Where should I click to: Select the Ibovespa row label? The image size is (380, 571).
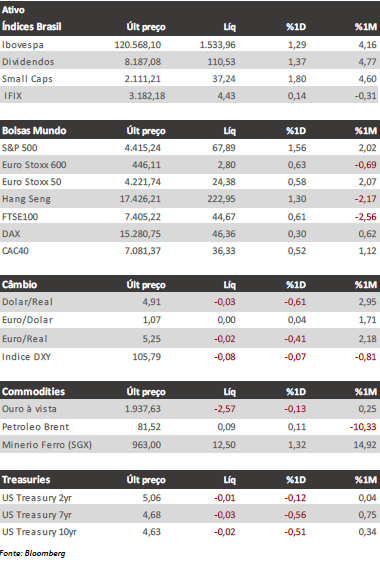pyautogui.click(x=23, y=45)
